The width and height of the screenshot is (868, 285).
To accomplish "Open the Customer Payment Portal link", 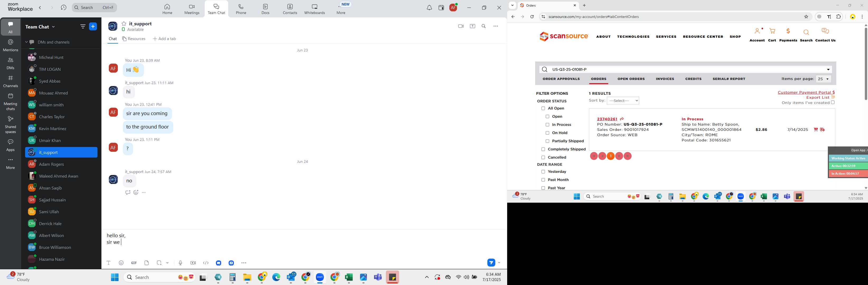I will (x=806, y=93).
